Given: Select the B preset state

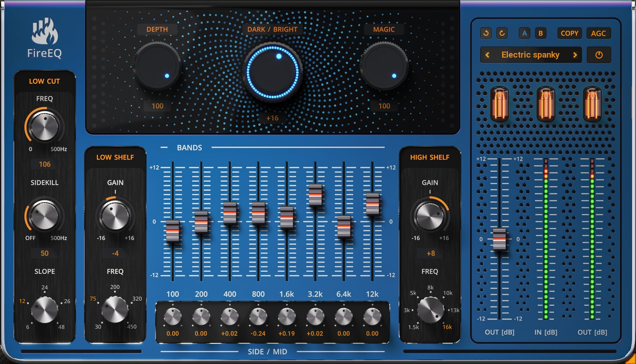Looking at the screenshot, I should [541, 33].
